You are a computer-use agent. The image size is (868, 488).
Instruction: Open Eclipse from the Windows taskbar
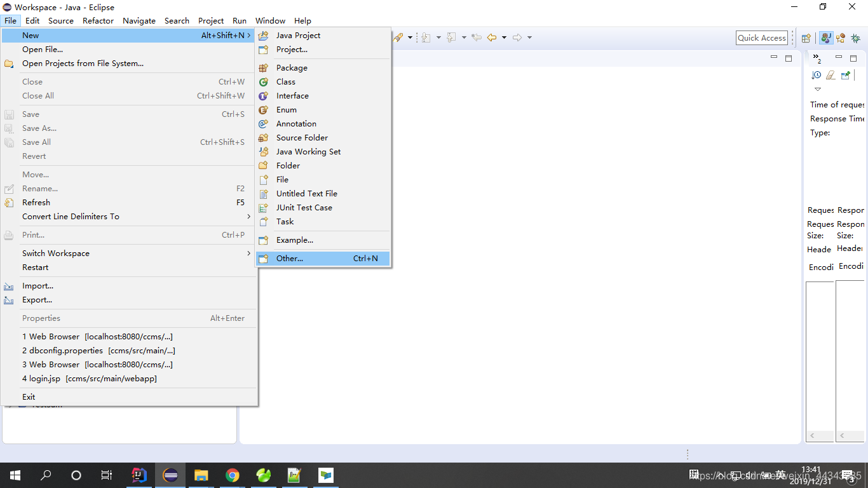click(170, 475)
